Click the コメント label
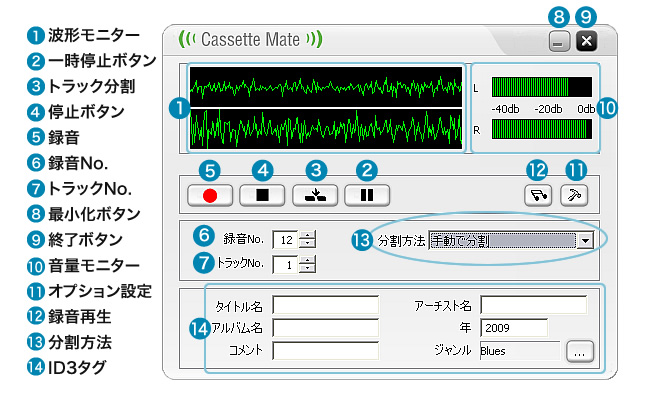The height and width of the screenshot is (395, 650). (x=246, y=350)
